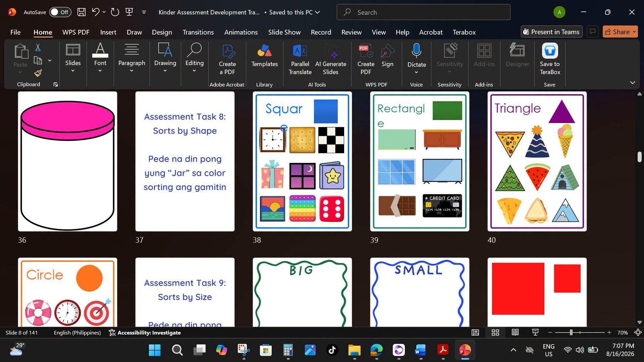Start presentation from beginning icon
This screenshot has height=362, width=644.
click(129, 12)
